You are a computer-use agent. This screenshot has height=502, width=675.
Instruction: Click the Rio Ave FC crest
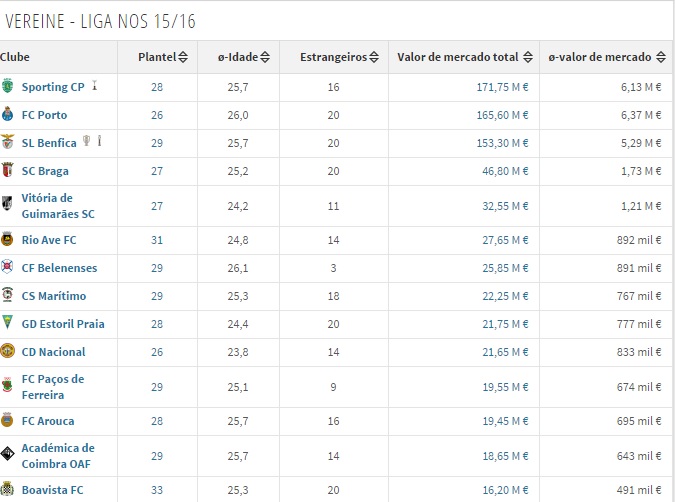point(7,239)
